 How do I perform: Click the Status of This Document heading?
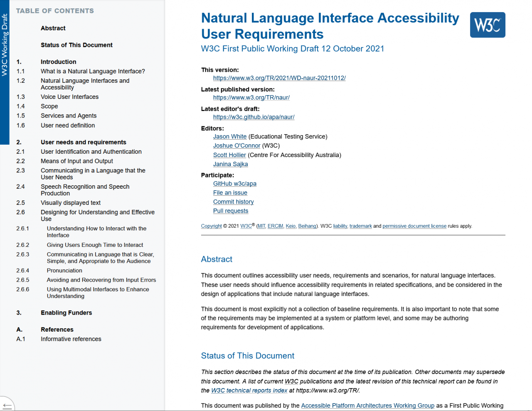point(248,356)
